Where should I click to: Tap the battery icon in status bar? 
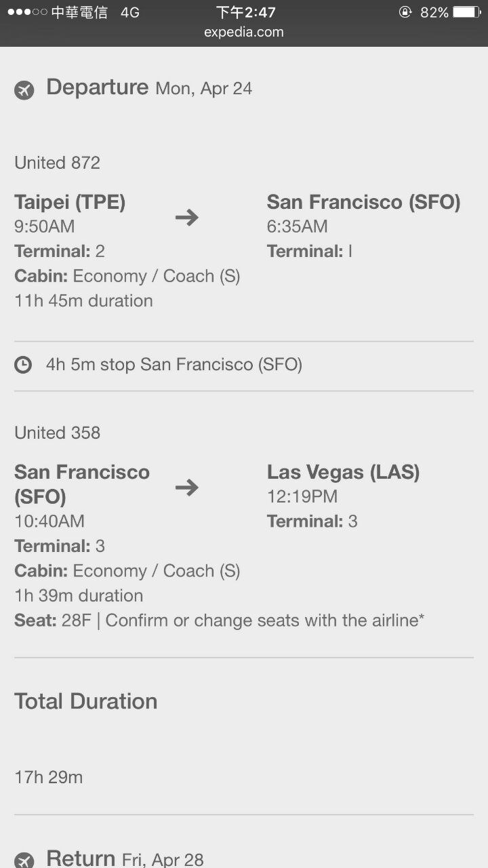pos(466,12)
